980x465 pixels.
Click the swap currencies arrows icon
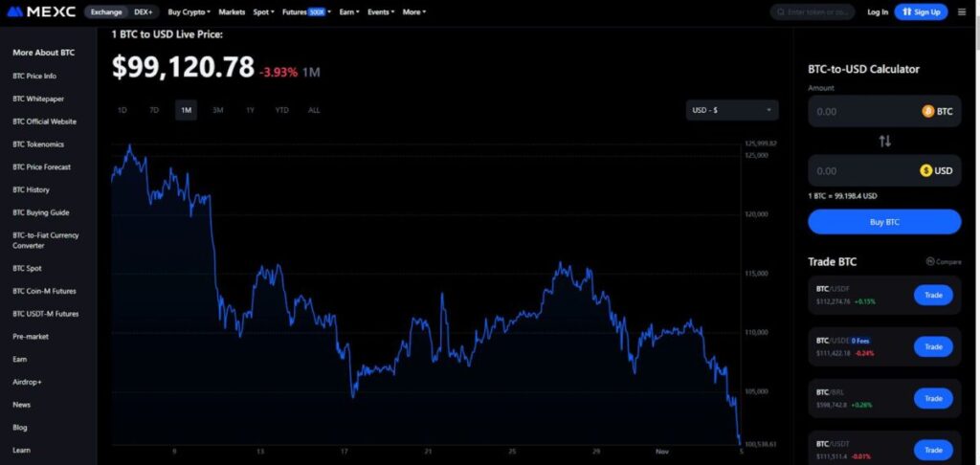pos(884,142)
